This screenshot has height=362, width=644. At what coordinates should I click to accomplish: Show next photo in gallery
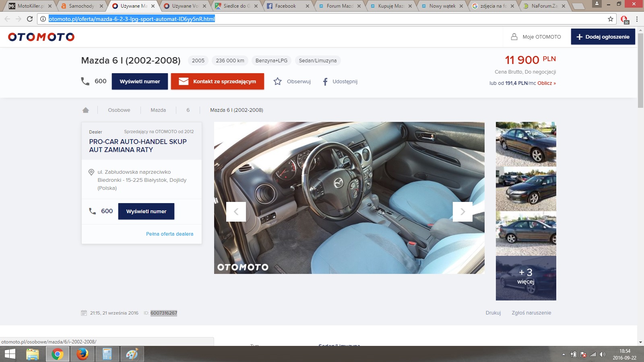(x=462, y=212)
